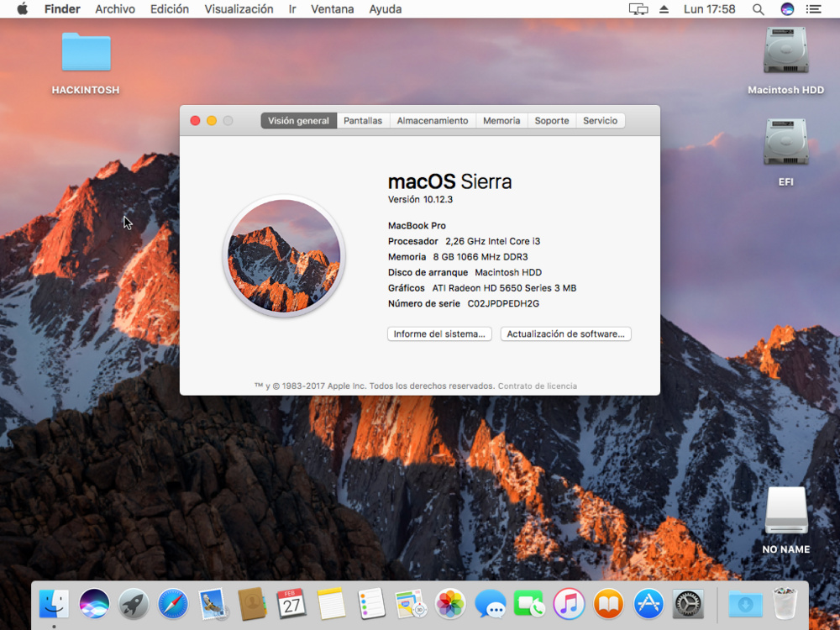Open Finder from the Dock
The width and height of the screenshot is (840, 630).
pyautogui.click(x=54, y=603)
